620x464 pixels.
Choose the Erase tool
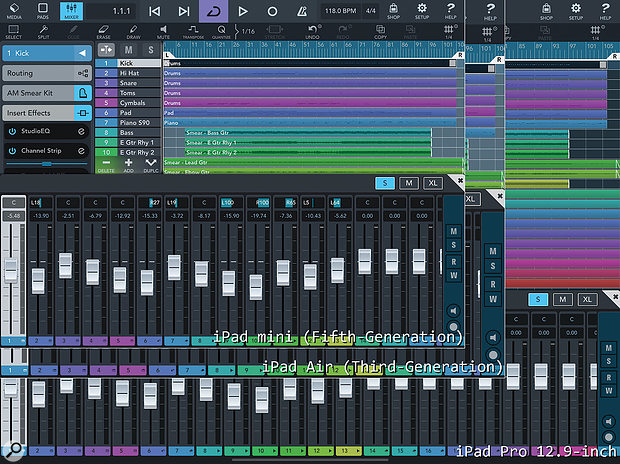pyautogui.click(x=103, y=32)
